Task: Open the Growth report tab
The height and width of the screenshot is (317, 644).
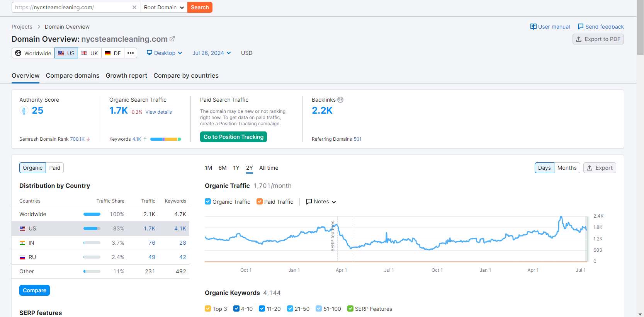Action: tap(126, 76)
